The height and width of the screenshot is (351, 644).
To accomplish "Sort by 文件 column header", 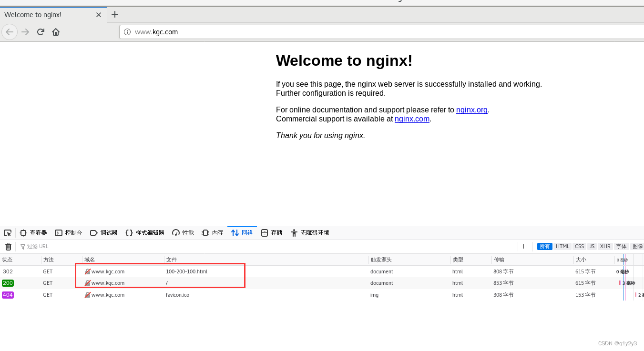I will tap(266, 260).
